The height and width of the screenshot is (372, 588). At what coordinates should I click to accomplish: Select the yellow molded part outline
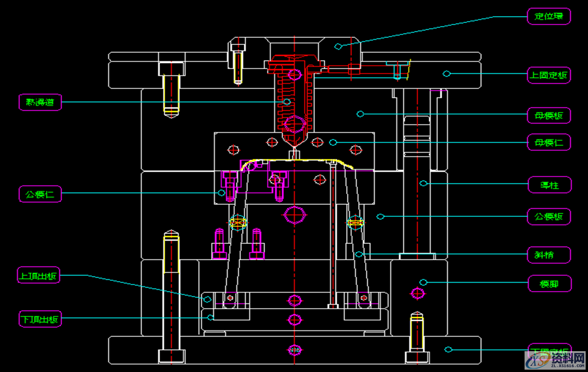pos(294,160)
